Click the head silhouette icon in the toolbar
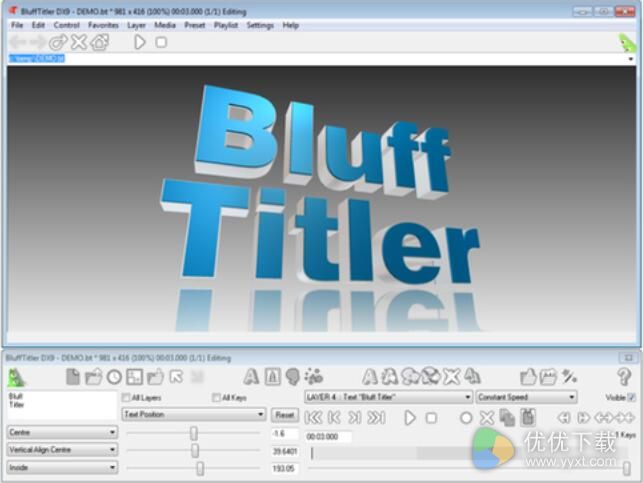 tap(293, 376)
